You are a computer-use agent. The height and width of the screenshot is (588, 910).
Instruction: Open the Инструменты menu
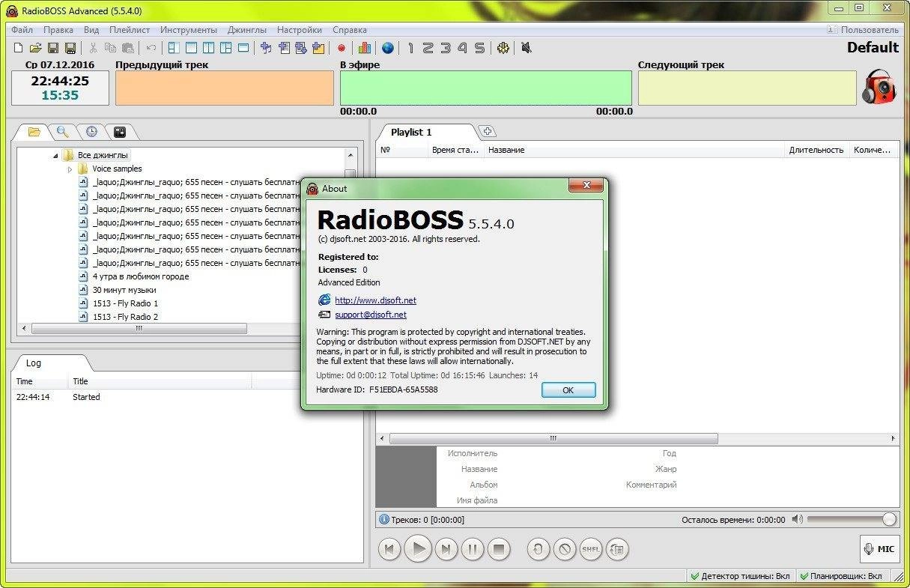189,30
